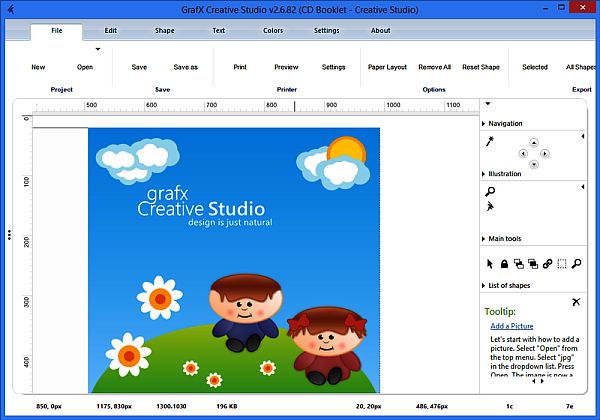Viewport: 600px width, 420px height.
Task: Click the zoom magnifier in Main tools
Action: (576, 264)
